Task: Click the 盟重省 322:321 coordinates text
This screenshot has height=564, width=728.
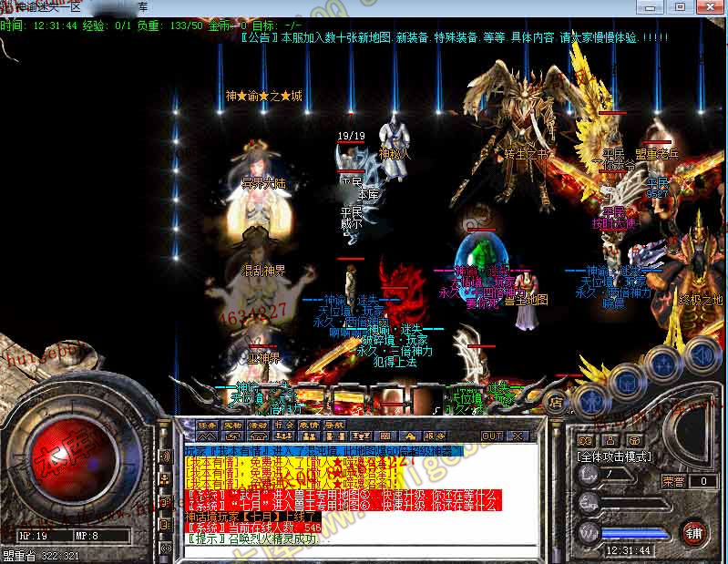Action: pyautogui.click(x=41, y=556)
